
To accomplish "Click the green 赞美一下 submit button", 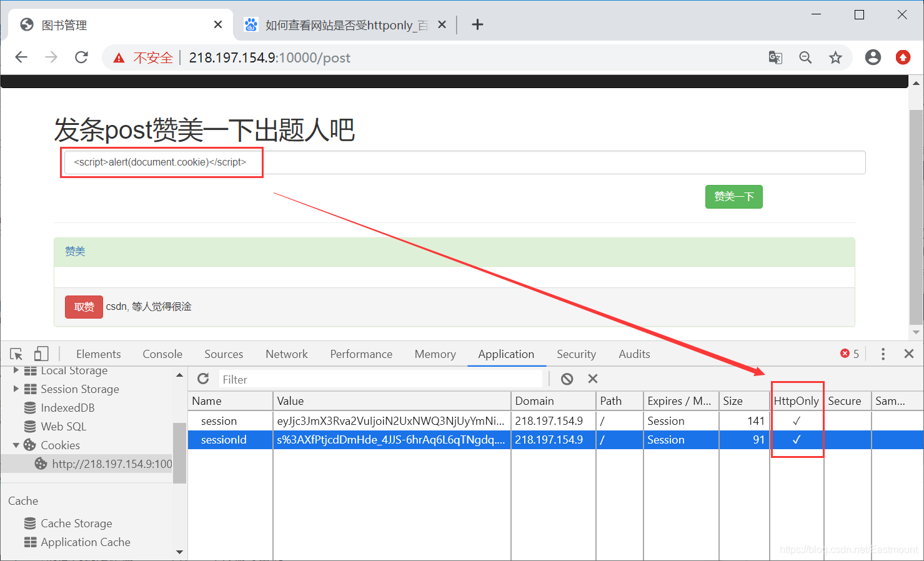I will pos(733,197).
